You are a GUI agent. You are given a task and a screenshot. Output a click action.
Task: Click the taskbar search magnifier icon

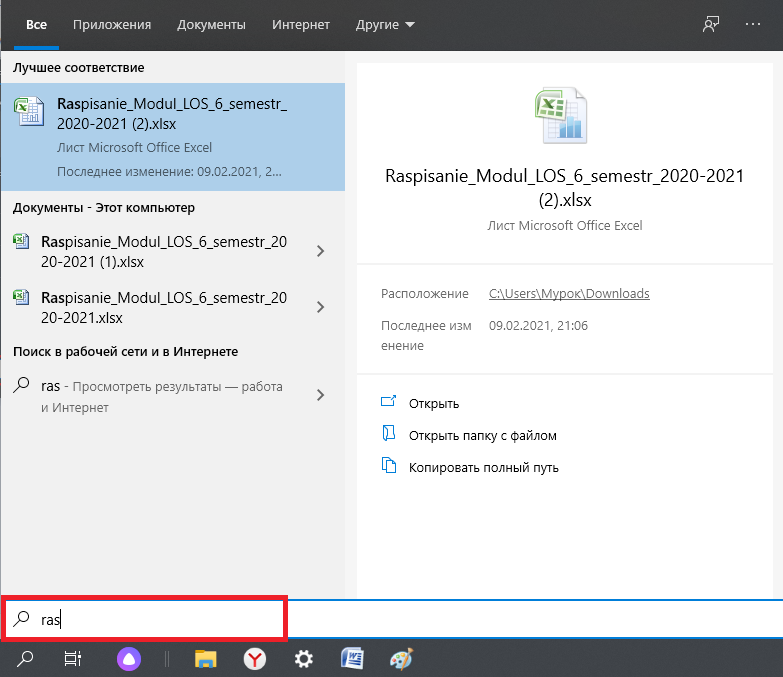[24, 659]
